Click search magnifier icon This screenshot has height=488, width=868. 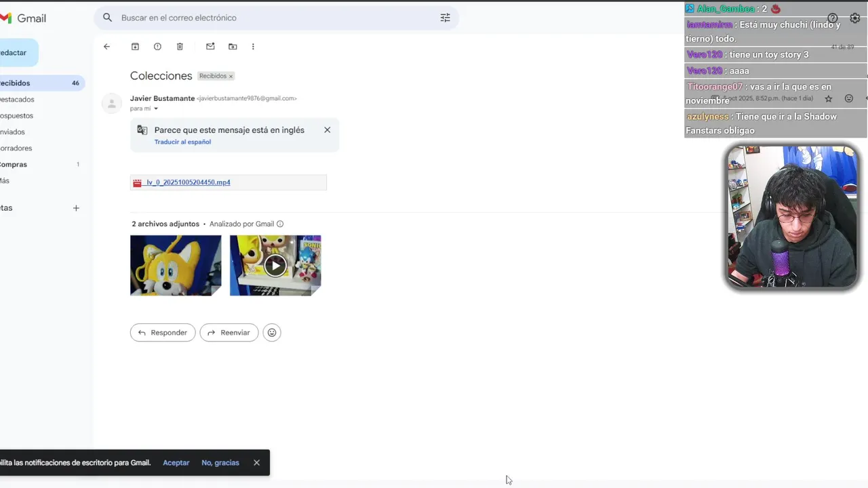tap(107, 18)
